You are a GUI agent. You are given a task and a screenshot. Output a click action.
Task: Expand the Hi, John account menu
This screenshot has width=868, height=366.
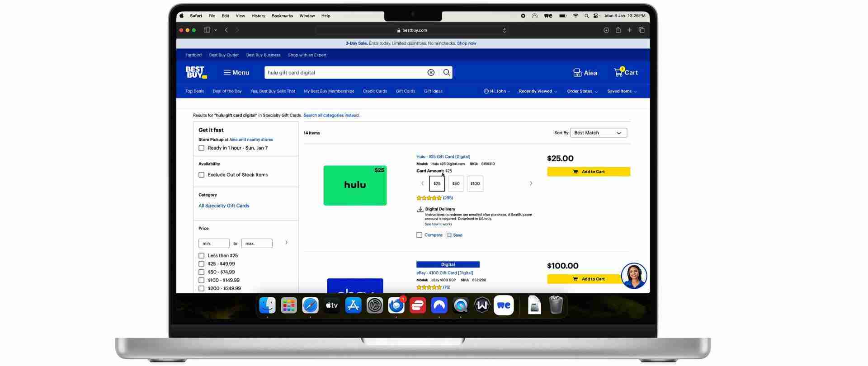coord(497,91)
